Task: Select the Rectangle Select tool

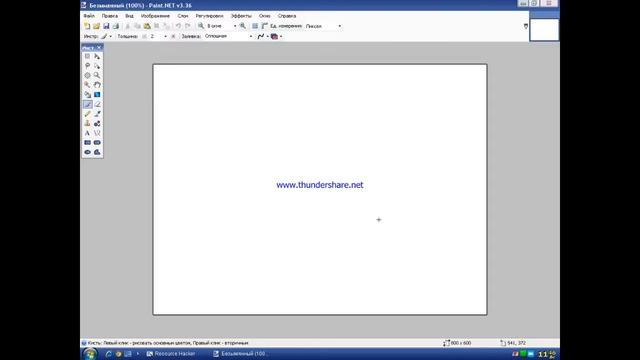Action: pyautogui.click(x=87, y=56)
